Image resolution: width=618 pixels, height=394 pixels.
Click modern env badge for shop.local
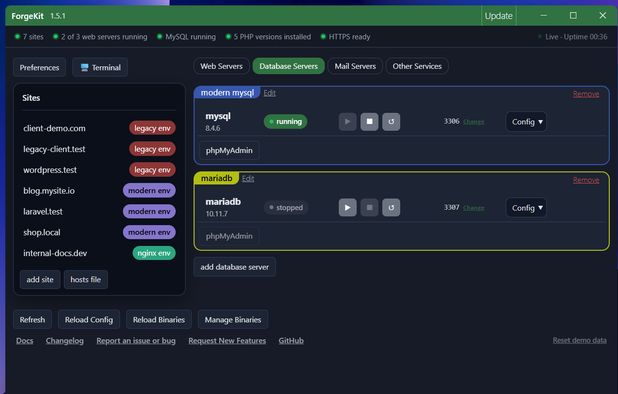149,232
